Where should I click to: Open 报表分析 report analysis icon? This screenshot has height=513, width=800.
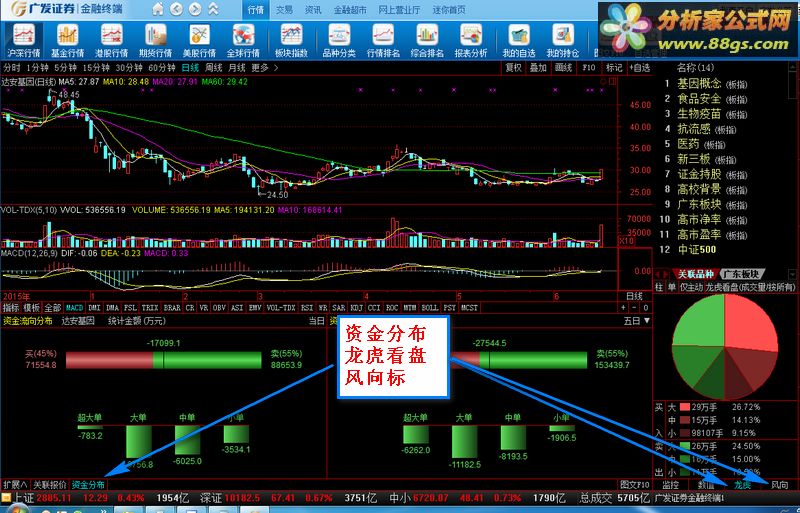coord(471,41)
